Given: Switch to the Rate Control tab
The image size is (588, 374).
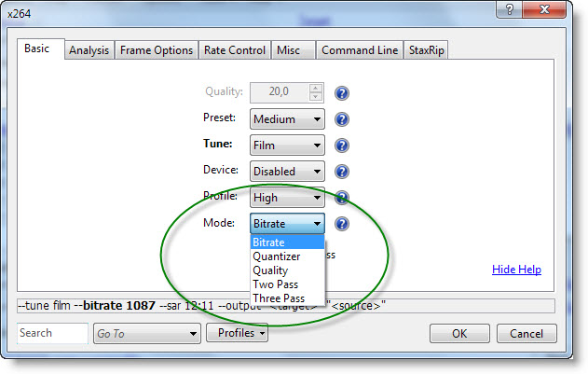Looking at the screenshot, I should [235, 50].
